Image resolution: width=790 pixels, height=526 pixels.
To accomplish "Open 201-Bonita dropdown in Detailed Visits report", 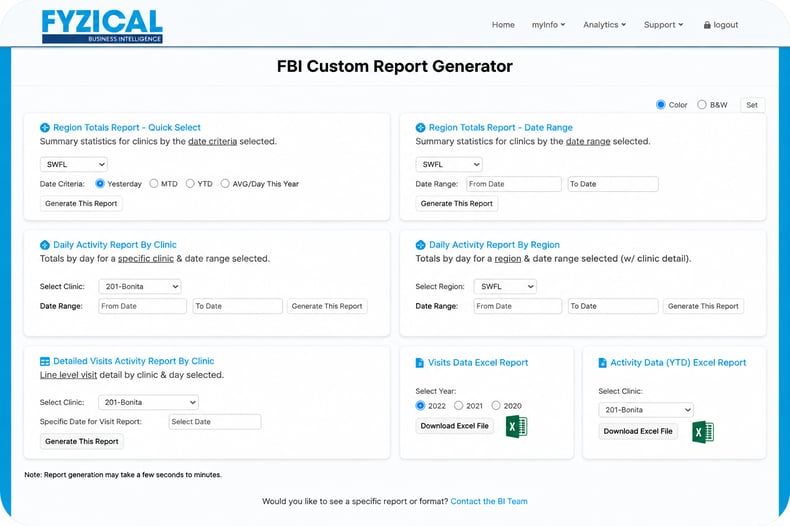I will coord(148,402).
